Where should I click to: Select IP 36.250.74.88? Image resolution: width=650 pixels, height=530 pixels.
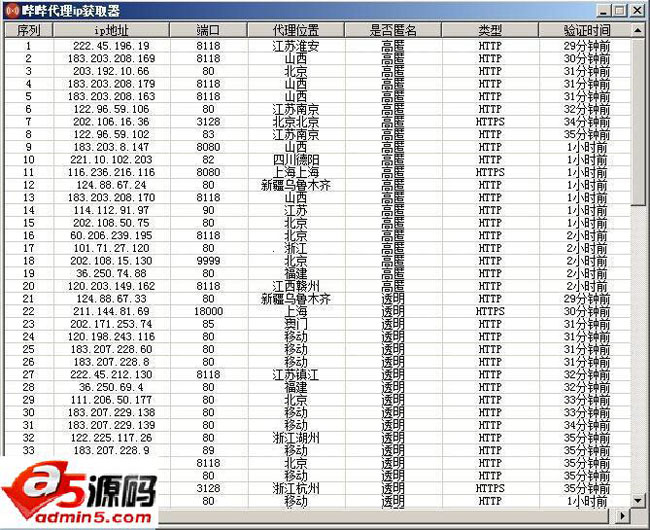(x=111, y=273)
